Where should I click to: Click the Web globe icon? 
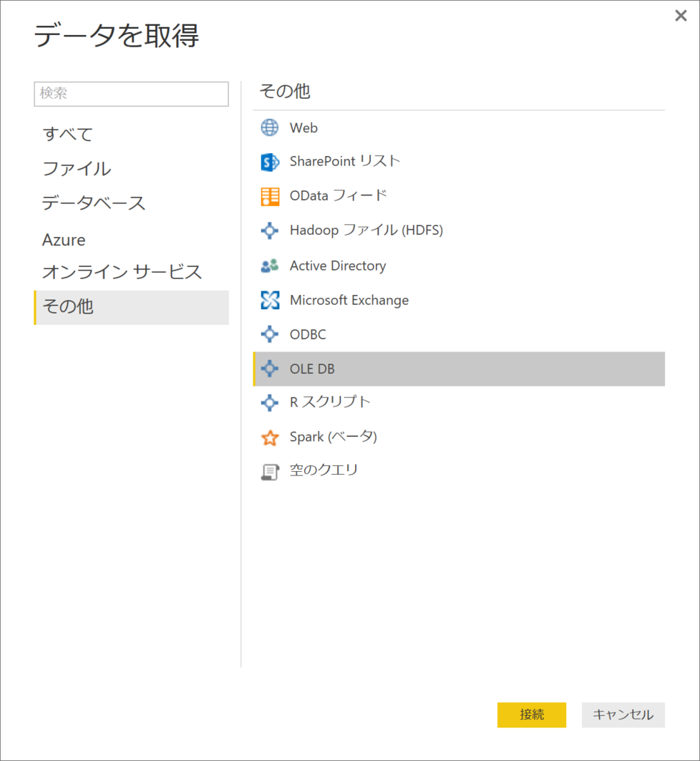(x=270, y=128)
